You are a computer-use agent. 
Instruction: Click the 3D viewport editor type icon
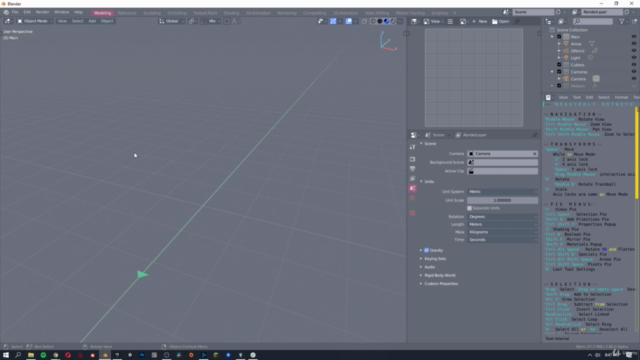[7, 21]
